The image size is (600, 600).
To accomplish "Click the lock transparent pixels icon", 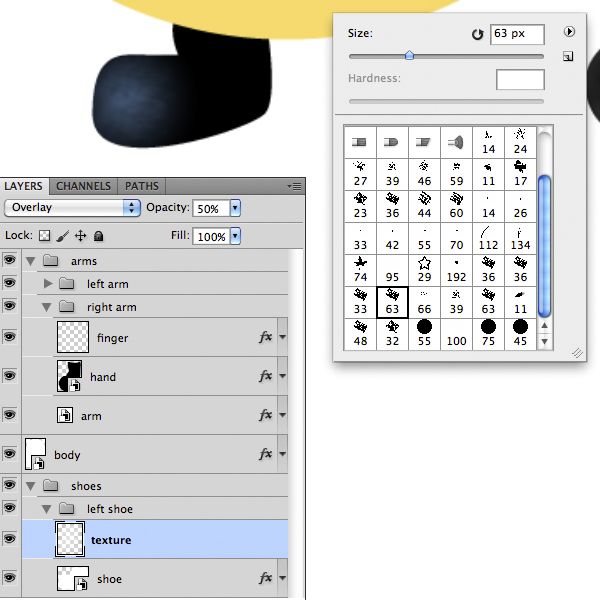I will coord(44,237).
